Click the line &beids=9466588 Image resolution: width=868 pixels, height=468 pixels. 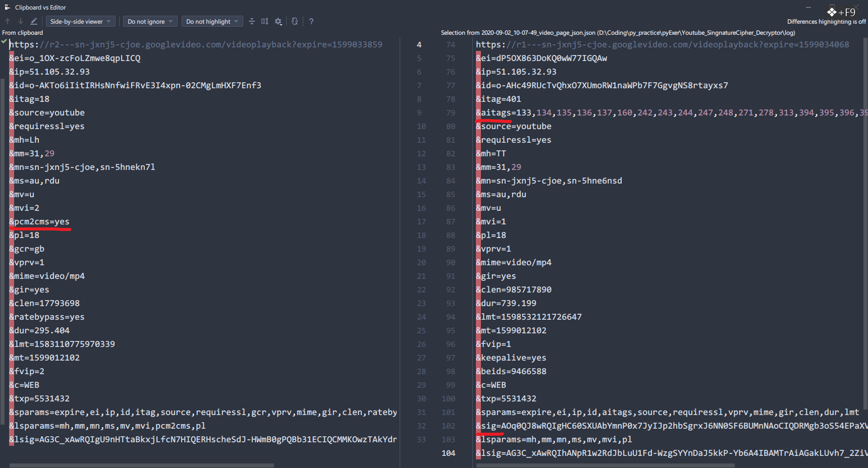pos(511,371)
